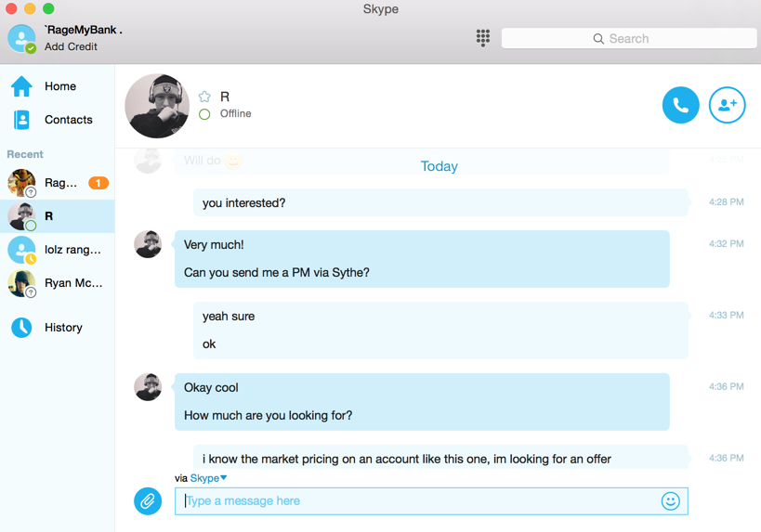
Task: Click the Add Credit link
Action: tap(71, 46)
